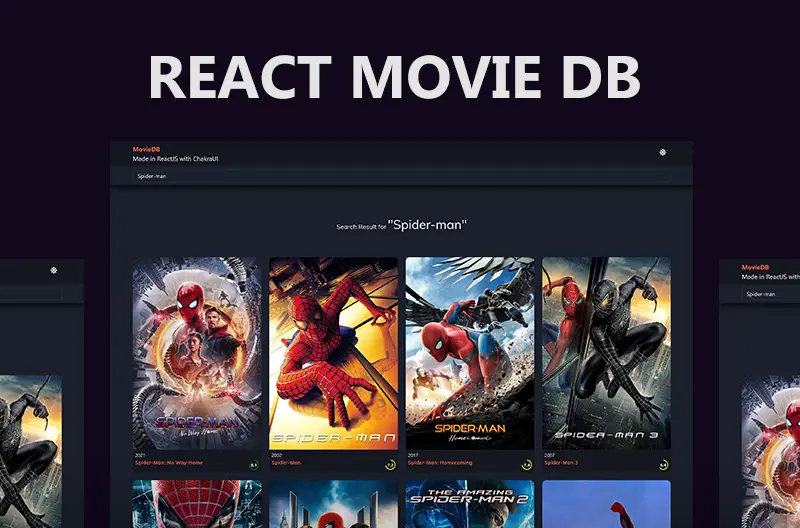Open the black-suit Spider-Man poster in the left window
800x528 pixels.
click(x=31, y=452)
